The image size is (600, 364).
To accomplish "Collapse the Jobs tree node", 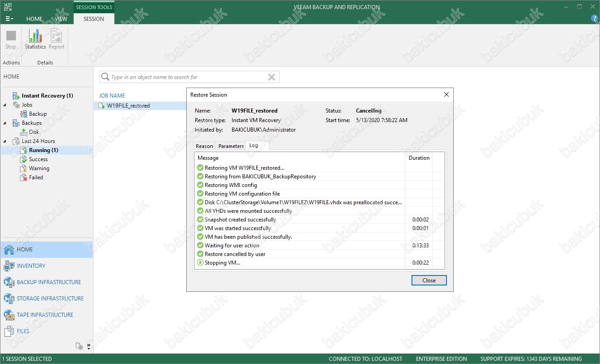I will (5, 105).
